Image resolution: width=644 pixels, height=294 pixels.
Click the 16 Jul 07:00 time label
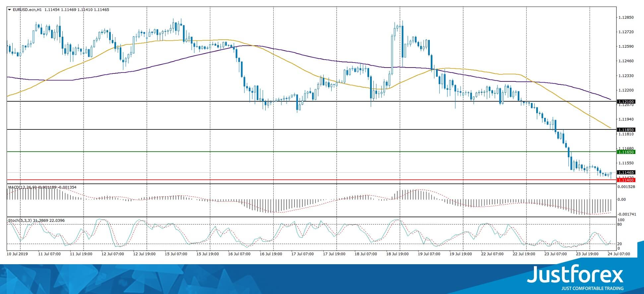pos(239,254)
